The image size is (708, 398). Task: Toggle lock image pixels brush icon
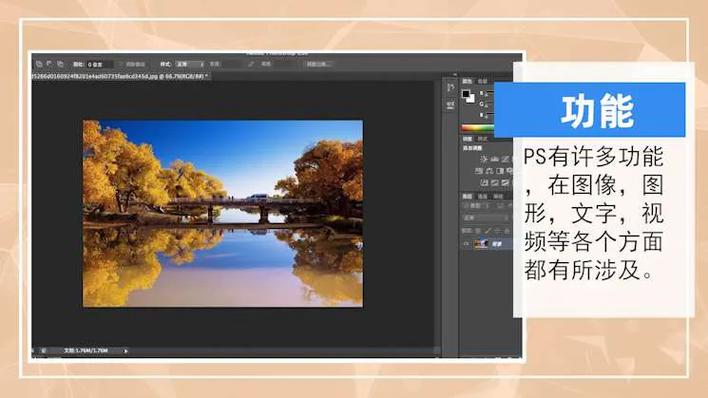tap(488, 230)
